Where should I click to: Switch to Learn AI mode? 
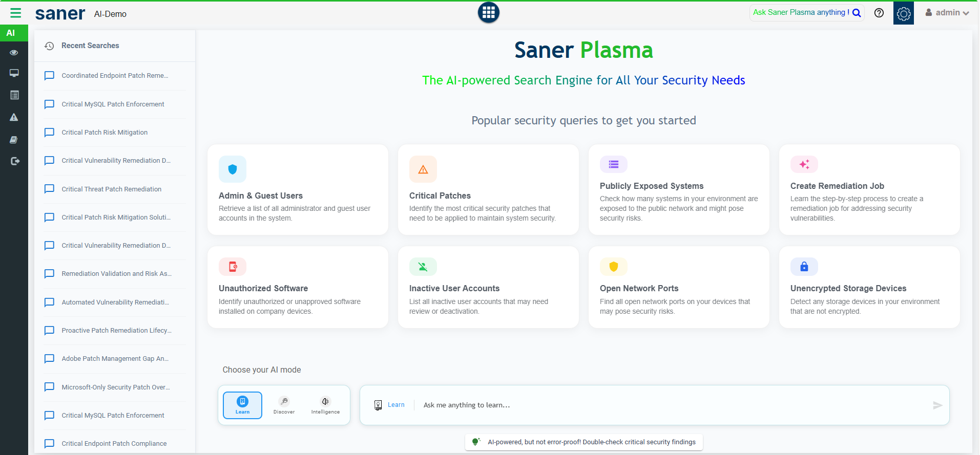[x=242, y=405]
